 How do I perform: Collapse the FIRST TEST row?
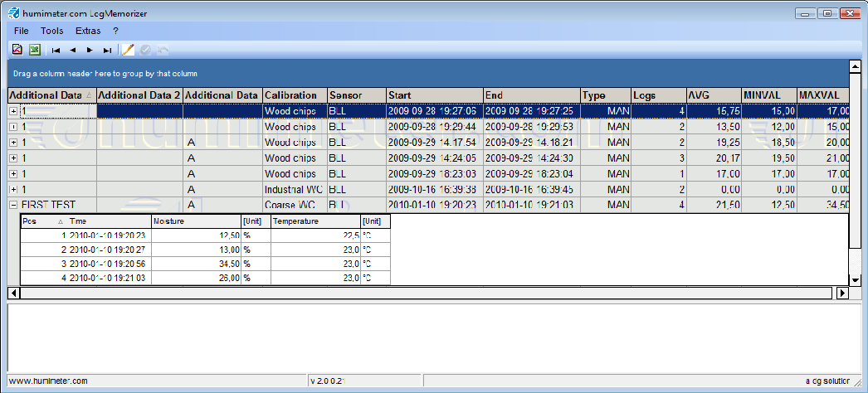point(13,205)
